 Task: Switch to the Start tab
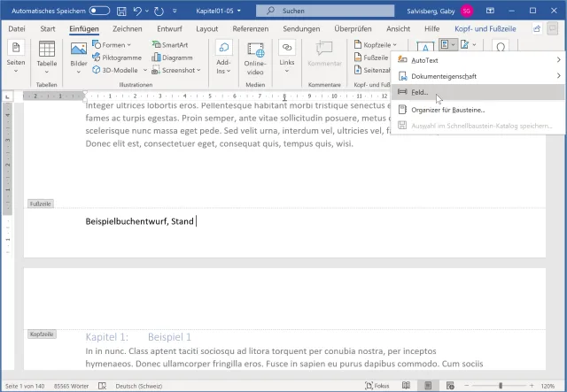point(48,28)
